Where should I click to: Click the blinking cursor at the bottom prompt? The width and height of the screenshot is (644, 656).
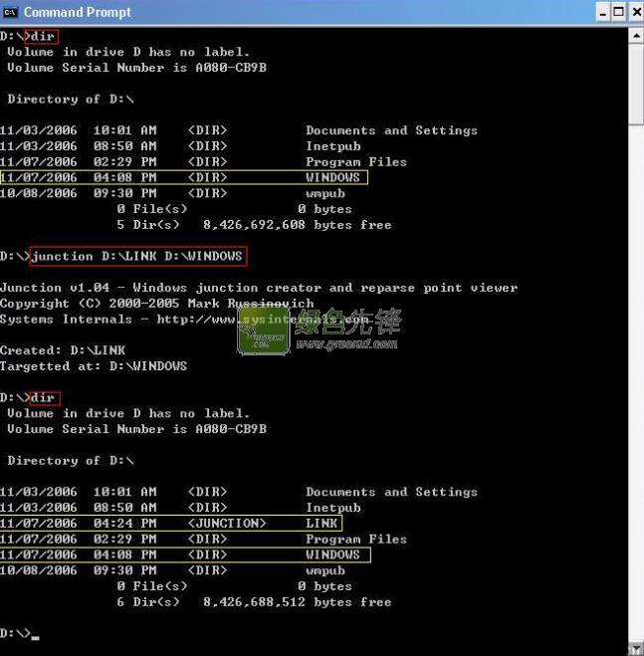tap(35, 636)
